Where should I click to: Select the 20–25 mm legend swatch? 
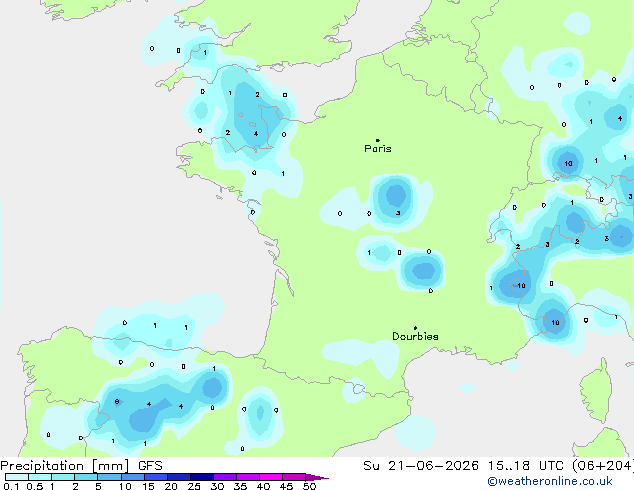178,477
